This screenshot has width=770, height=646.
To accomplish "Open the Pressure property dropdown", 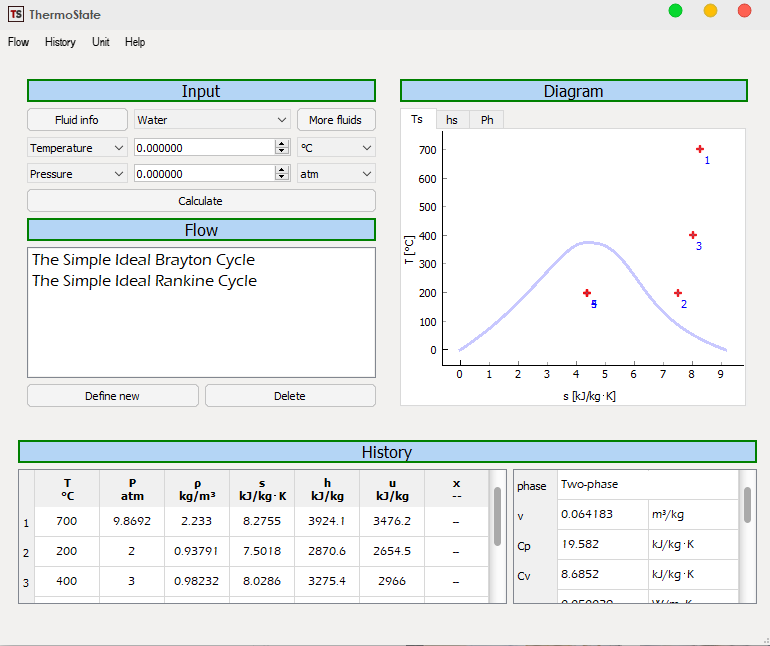I will click(77, 174).
